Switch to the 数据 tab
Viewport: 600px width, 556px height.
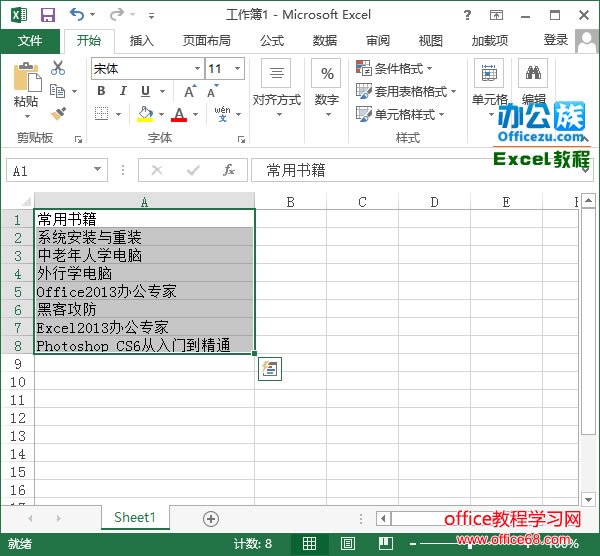tap(325, 41)
